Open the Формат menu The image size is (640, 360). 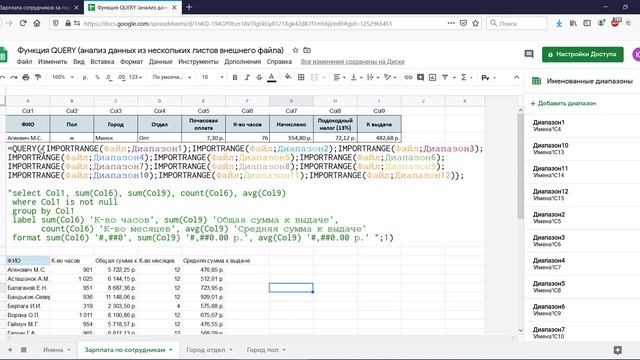click(131, 62)
